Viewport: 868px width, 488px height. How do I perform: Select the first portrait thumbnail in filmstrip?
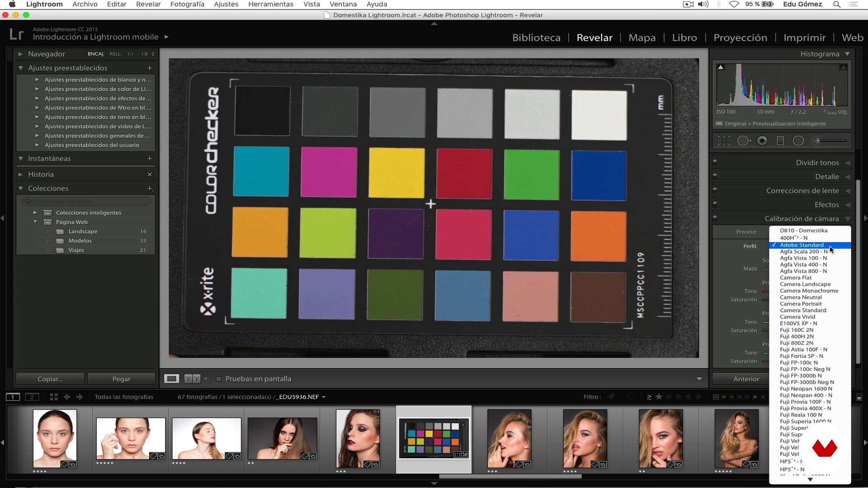coord(55,438)
